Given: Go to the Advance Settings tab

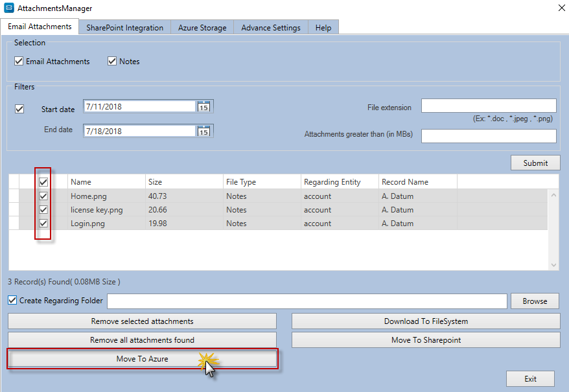Looking at the screenshot, I should [x=271, y=28].
